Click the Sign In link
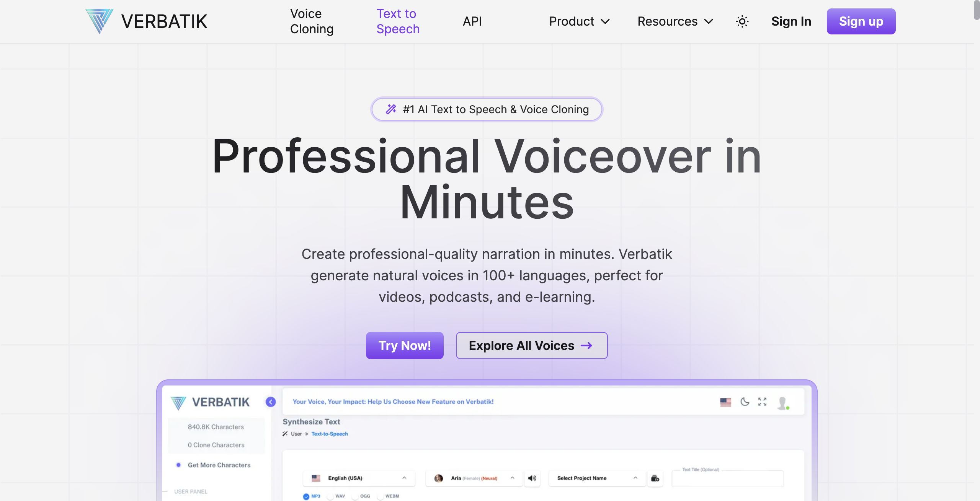The height and width of the screenshot is (501, 980). coord(791,21)
